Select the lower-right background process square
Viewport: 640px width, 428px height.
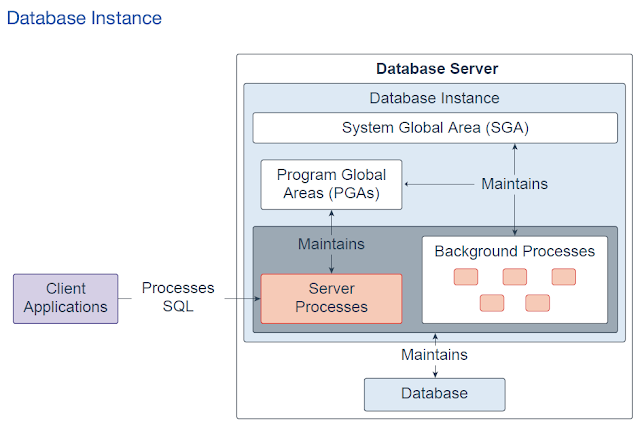click(538, 303)
